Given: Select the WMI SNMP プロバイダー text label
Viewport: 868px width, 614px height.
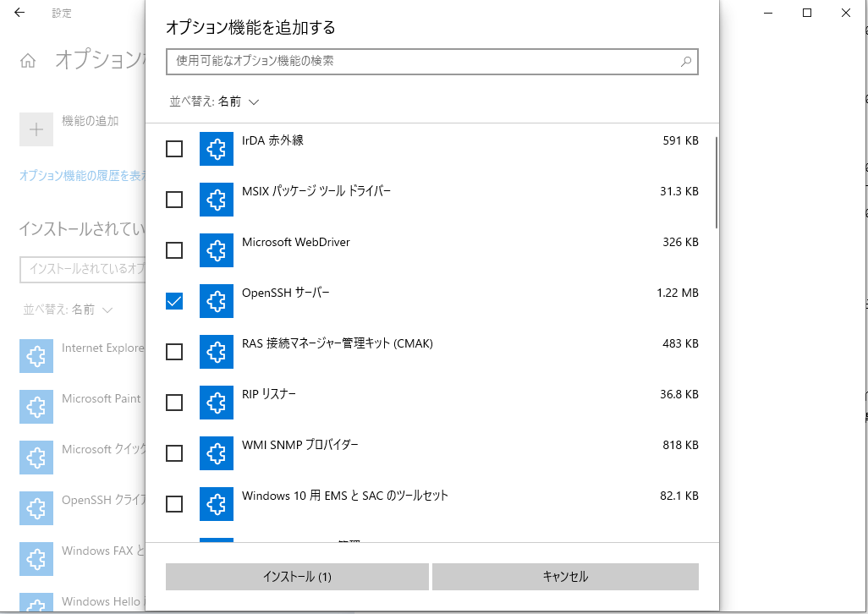Looking at the screenshot, I should [x=300, y=446].
